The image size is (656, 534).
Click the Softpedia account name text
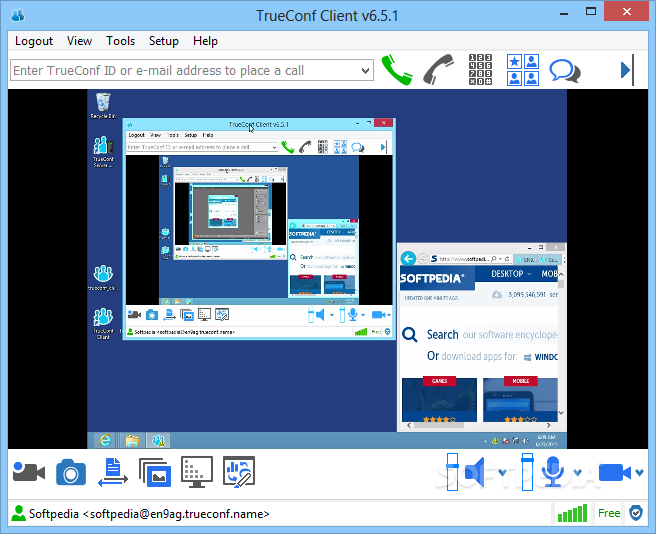pos(149,514)
